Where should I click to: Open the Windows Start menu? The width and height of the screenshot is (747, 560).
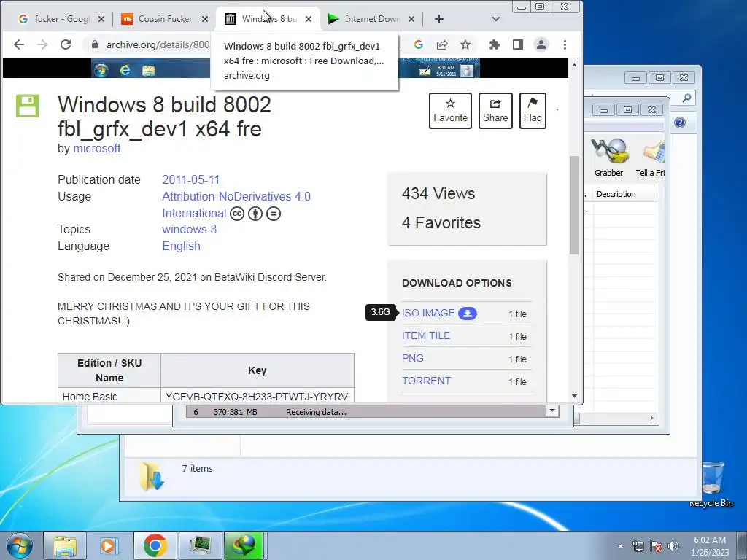click(x=20, y=545)
